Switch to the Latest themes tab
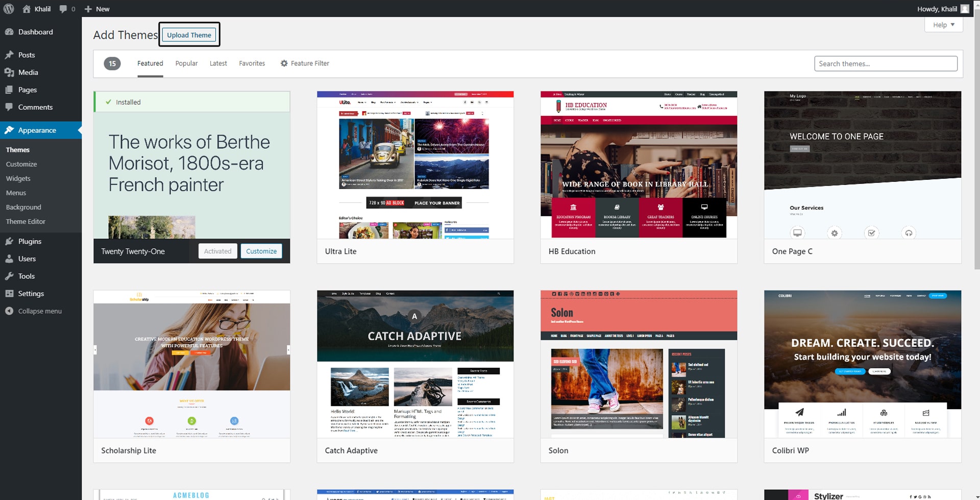This screenshot has width=980, height=500. [x=218, y=63]
